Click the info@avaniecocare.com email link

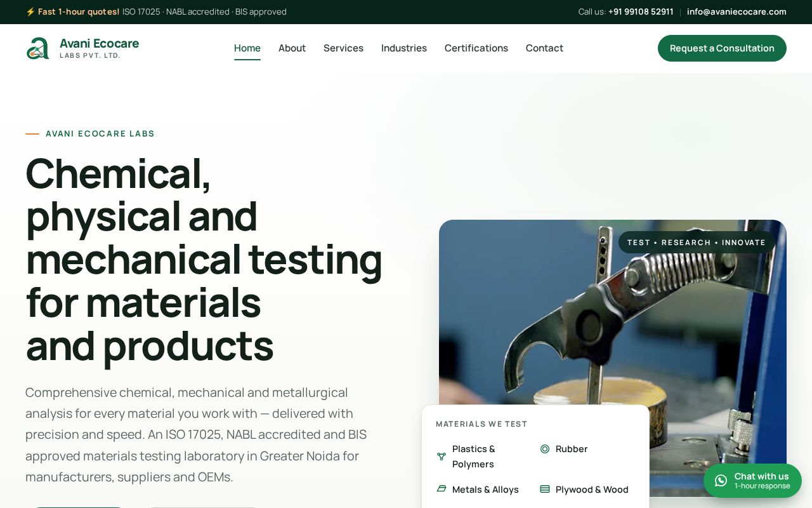pyautogui.click(x=737, y=11)
